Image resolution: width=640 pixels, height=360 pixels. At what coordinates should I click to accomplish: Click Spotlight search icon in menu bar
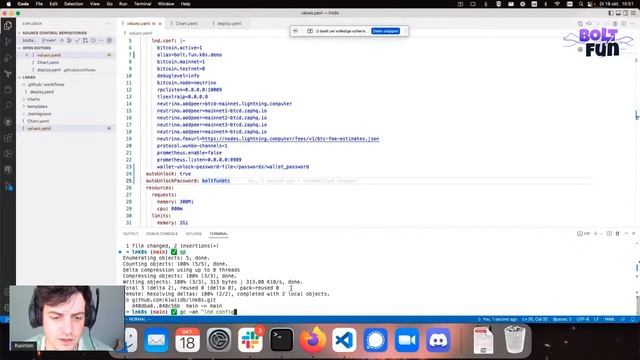581,4
